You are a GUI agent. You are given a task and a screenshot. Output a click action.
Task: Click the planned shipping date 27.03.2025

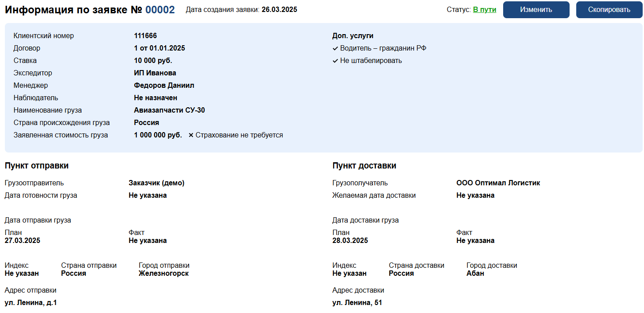click(22, 241)
